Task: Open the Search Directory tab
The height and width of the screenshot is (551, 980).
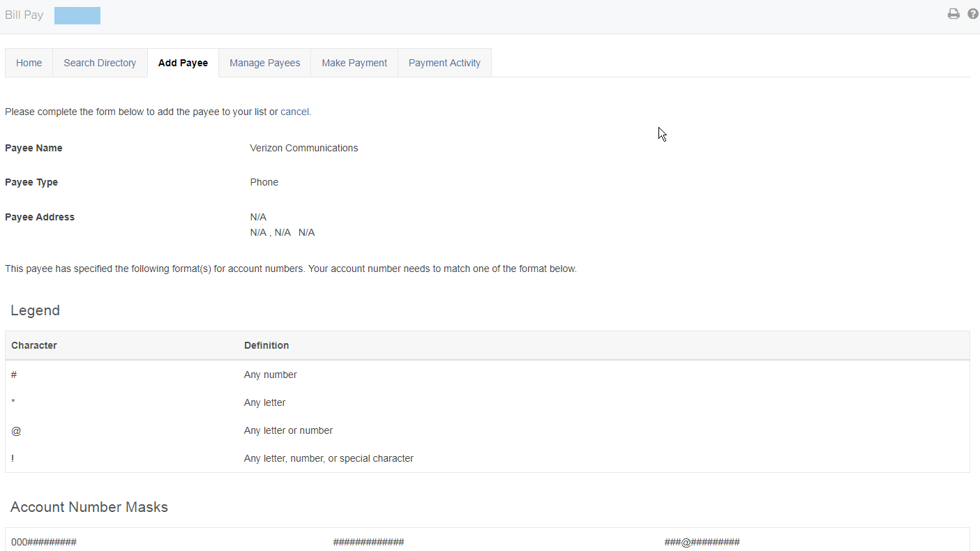Action: [x=100, y=63]
